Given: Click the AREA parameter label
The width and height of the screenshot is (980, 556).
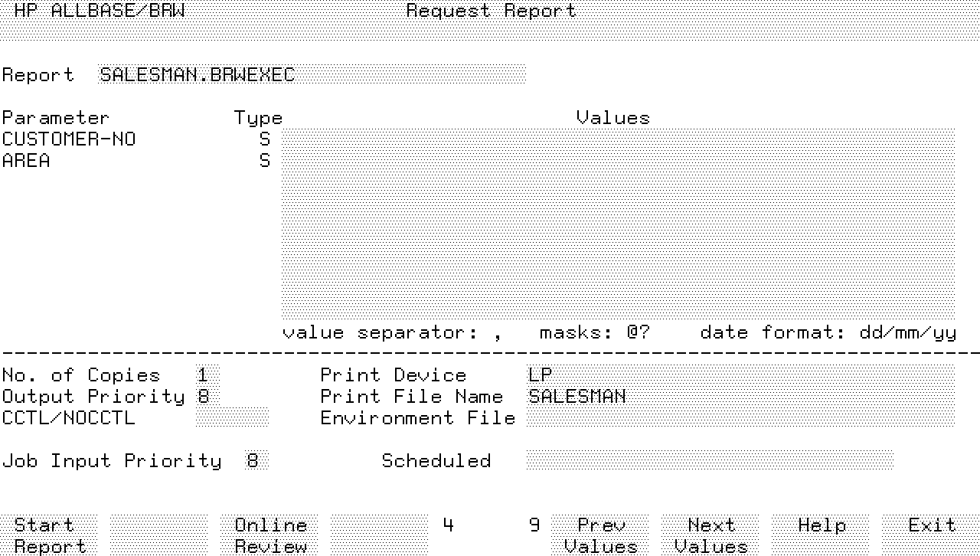Looking at the screenshot, I should click(x=26, y=161).
